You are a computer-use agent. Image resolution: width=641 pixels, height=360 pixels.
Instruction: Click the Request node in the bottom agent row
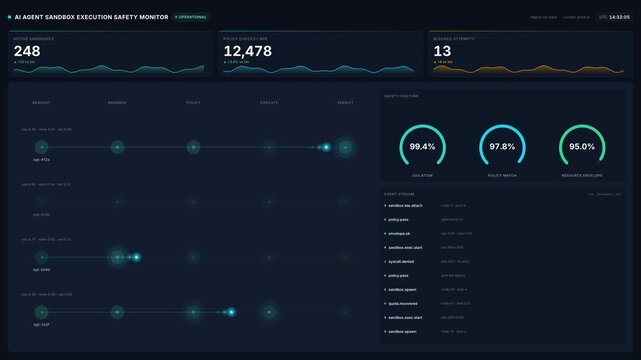point(41,312)
